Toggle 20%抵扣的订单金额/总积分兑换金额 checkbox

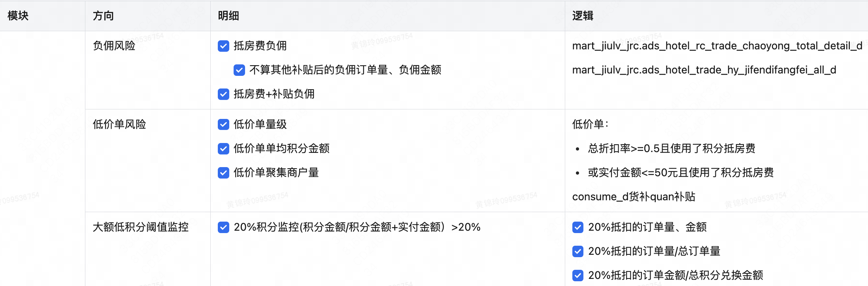pos(578,276)
